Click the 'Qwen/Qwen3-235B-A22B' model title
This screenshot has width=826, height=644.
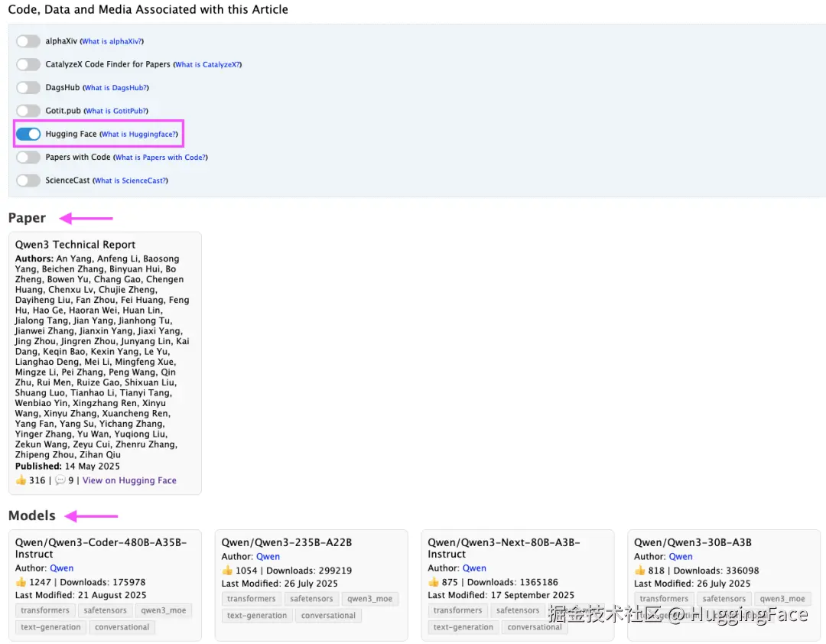coord(287,542)
